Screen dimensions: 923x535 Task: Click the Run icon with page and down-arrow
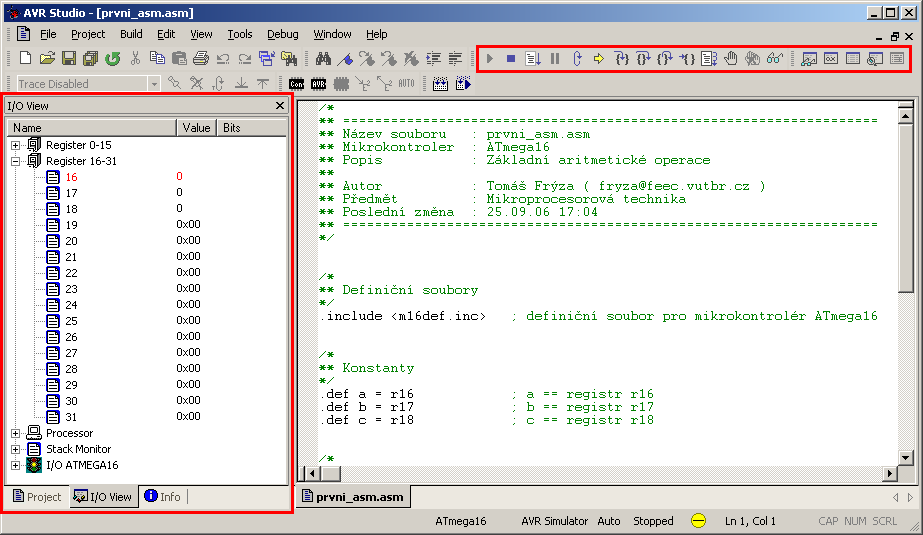coord(533,58)
